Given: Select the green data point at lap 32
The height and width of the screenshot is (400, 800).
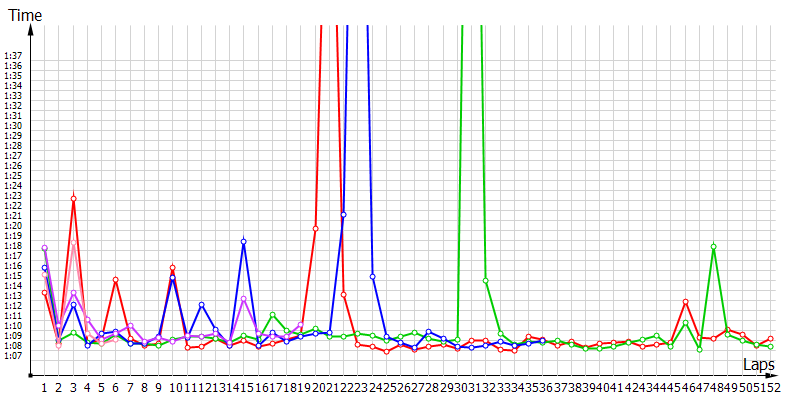Looking at the screenshot, I should coord(486,281).
